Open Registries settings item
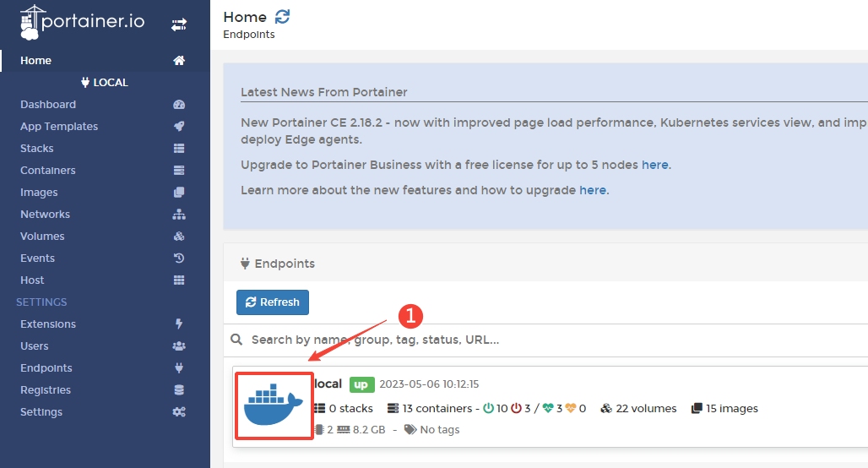The image size is (868, 468). [46, 390]
